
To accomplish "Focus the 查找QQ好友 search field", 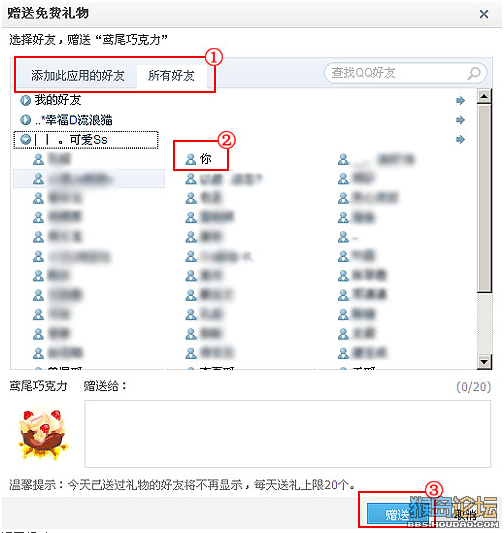I will click(x=405, y=73).
